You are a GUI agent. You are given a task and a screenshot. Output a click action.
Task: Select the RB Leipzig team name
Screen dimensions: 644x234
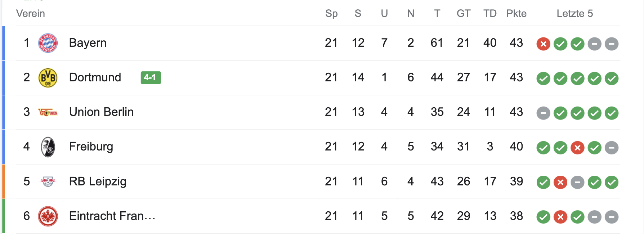click(x=98, y=181)
